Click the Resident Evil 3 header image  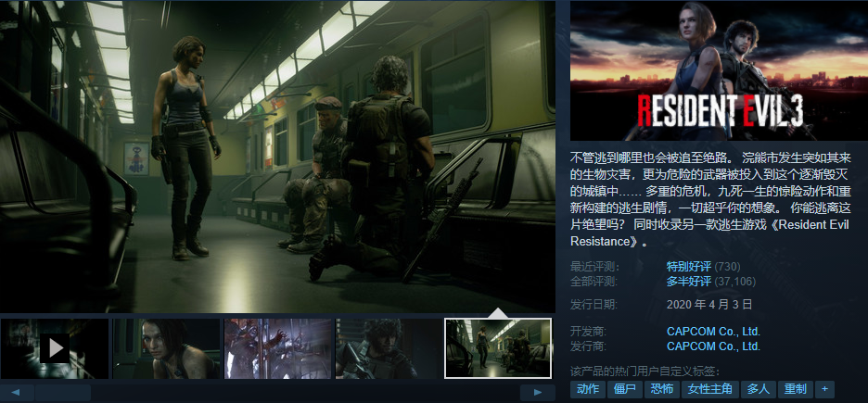click(719, 70)
